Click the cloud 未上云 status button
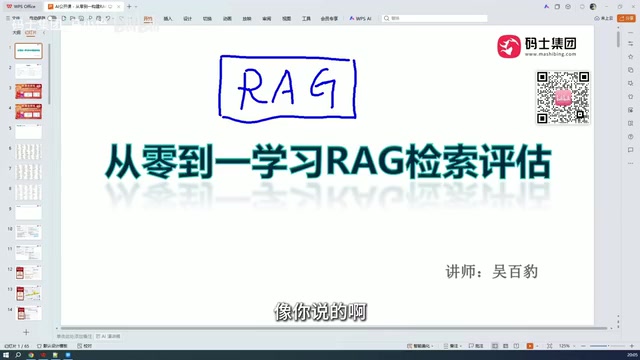This screenshot has height=360, width=640. (603, 18)
